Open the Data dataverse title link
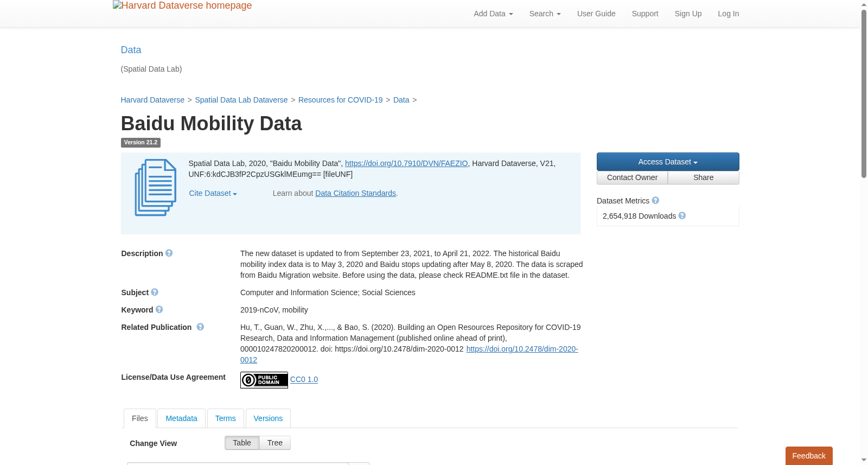The height and width of the screenshot is (465, 868). tap(131, 50)
